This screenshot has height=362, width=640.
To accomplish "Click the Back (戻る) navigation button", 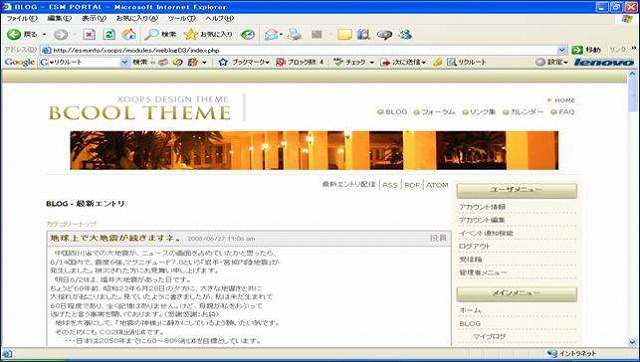I will click(21, 34).
